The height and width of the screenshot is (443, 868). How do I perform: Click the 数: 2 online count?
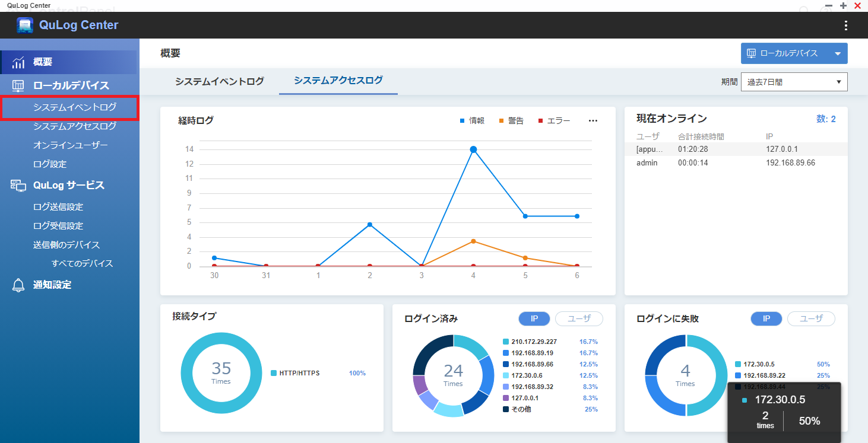[x=826, y=119]
